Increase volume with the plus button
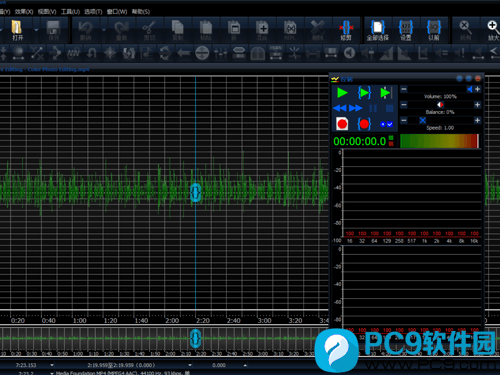Screen dimensions: 500x375 pos(477,89)
